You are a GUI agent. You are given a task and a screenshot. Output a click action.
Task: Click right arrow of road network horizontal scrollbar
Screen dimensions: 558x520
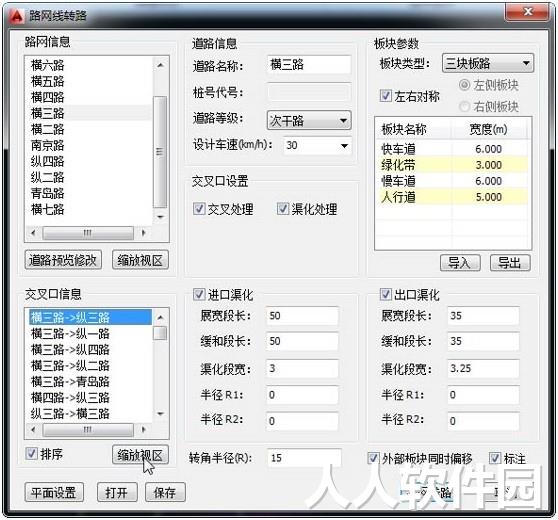point(143,233)
